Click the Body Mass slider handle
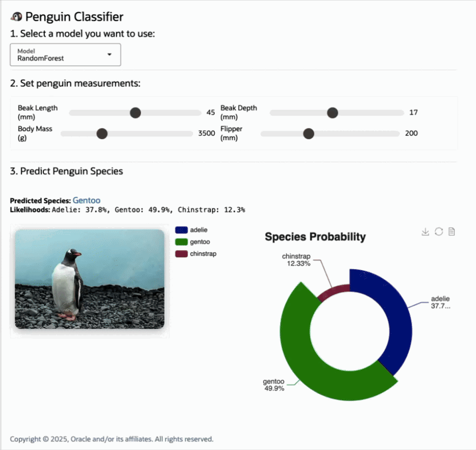476x450 pixels. click(102, 133)
